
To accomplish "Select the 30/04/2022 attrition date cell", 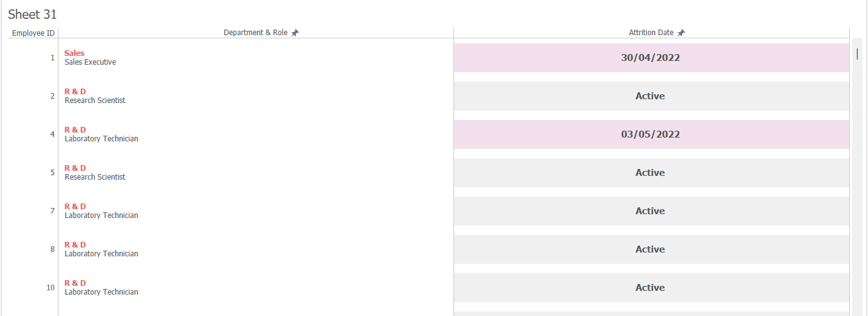I will point(651,58).
